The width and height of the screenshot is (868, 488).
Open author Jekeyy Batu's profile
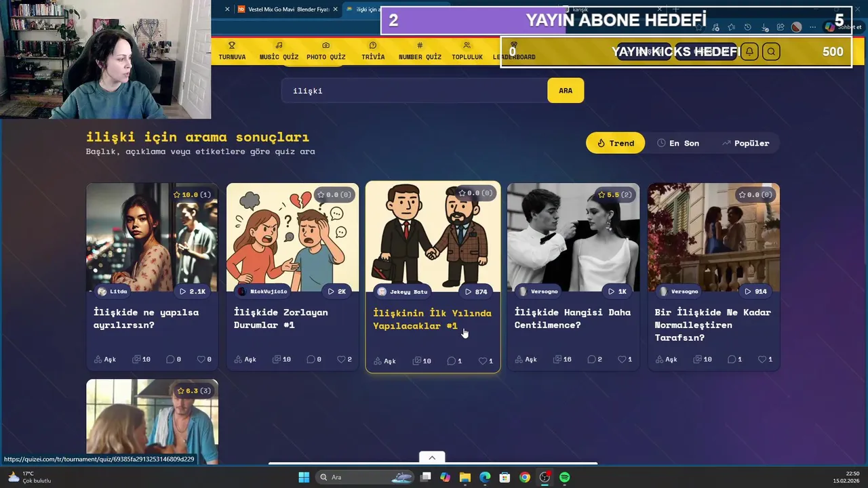click(x=403, y=291)
